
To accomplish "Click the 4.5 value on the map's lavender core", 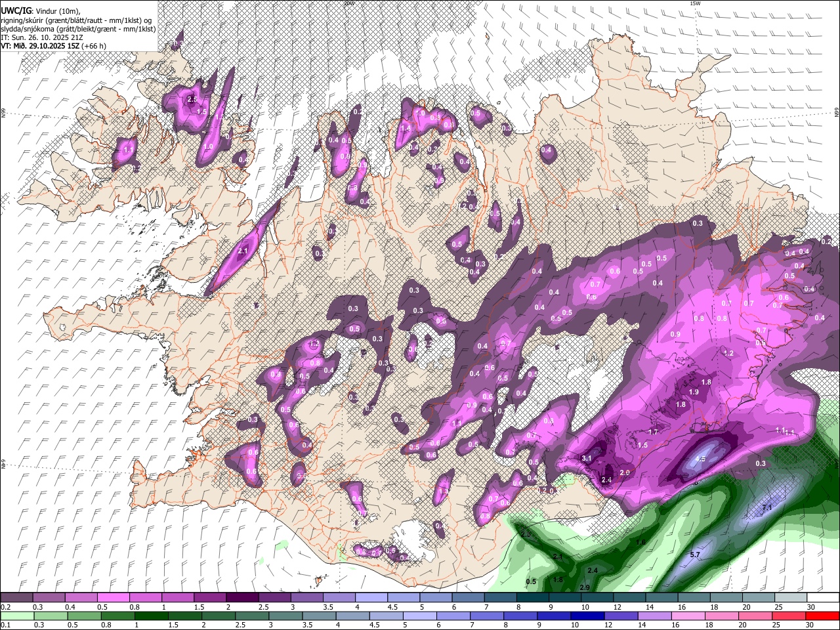I will pos(700,459).
